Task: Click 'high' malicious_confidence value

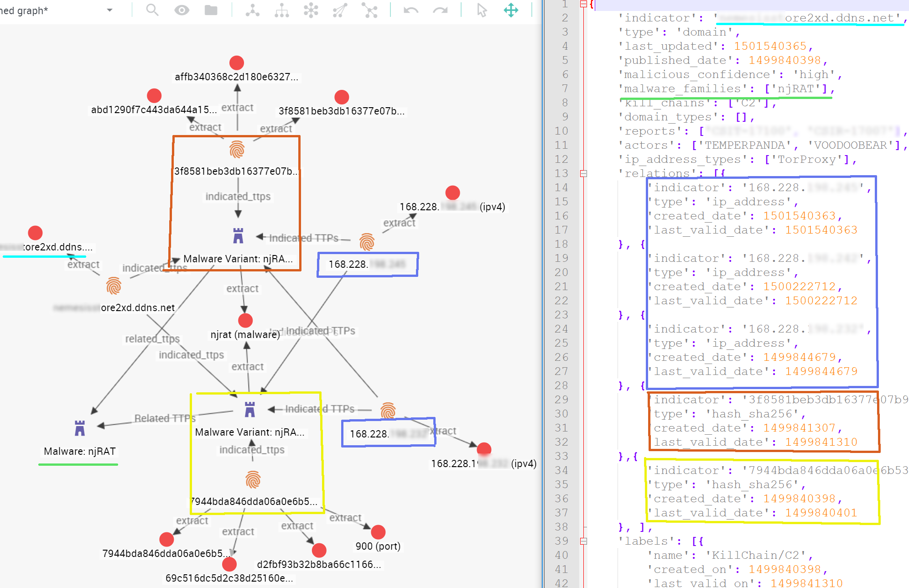Action: [x=814, y=74]
